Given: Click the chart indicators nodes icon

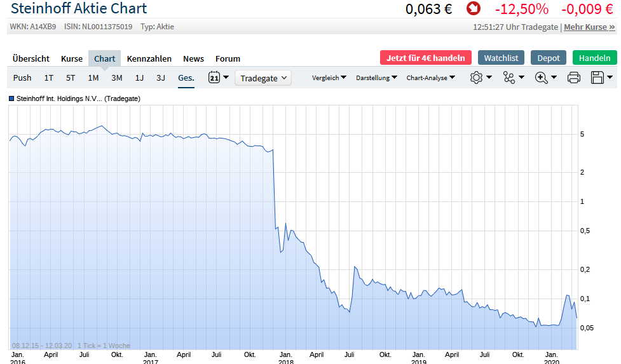Looking at the screenshot, I should point(509,78).
